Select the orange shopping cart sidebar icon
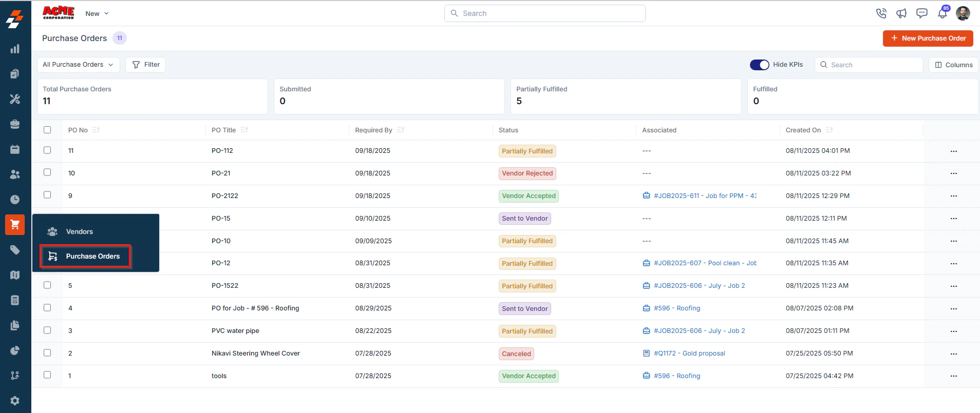980x413 pixels. (15, 225)
